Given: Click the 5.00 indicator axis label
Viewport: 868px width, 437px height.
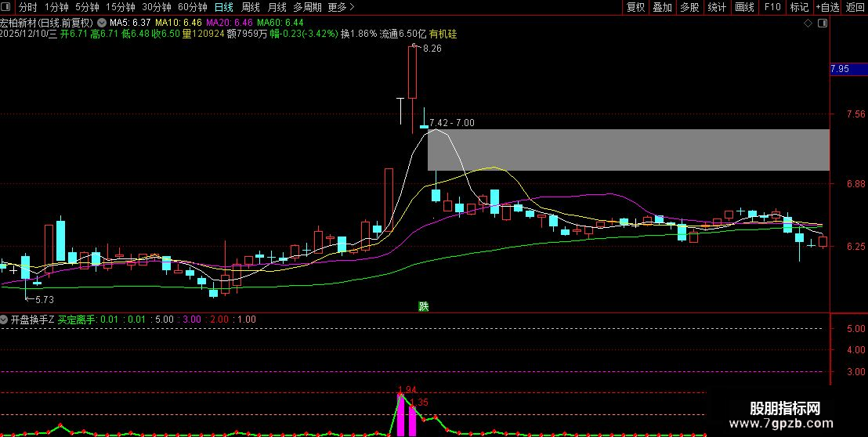Looking at the screenshot, I should 855,329.
